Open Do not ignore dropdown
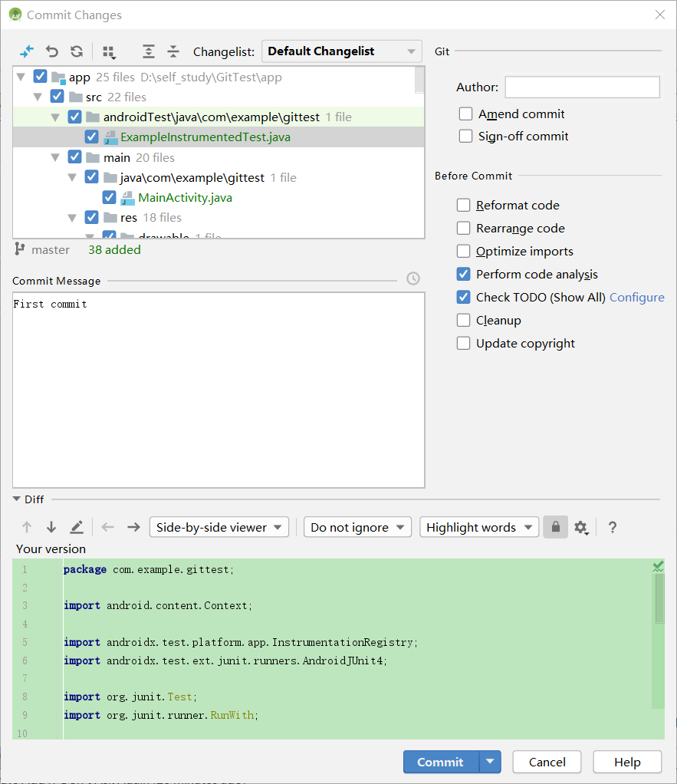The height and width of the screenshot is (784, 677). (357, 527)
